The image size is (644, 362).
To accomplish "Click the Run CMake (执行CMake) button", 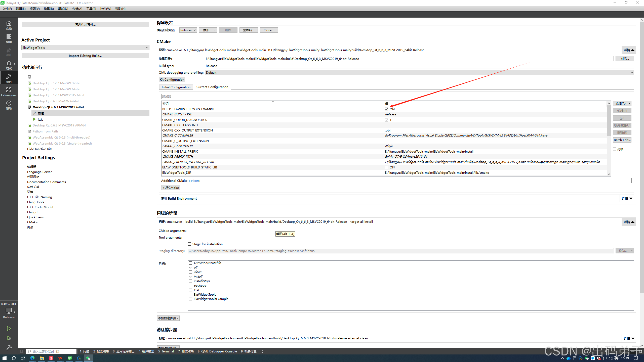I will point(171,188).
